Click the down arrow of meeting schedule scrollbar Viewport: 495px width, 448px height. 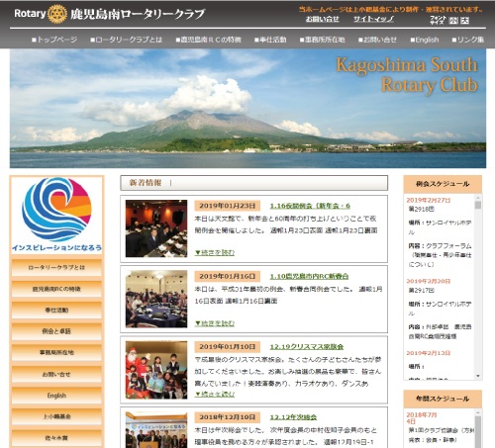478,376
